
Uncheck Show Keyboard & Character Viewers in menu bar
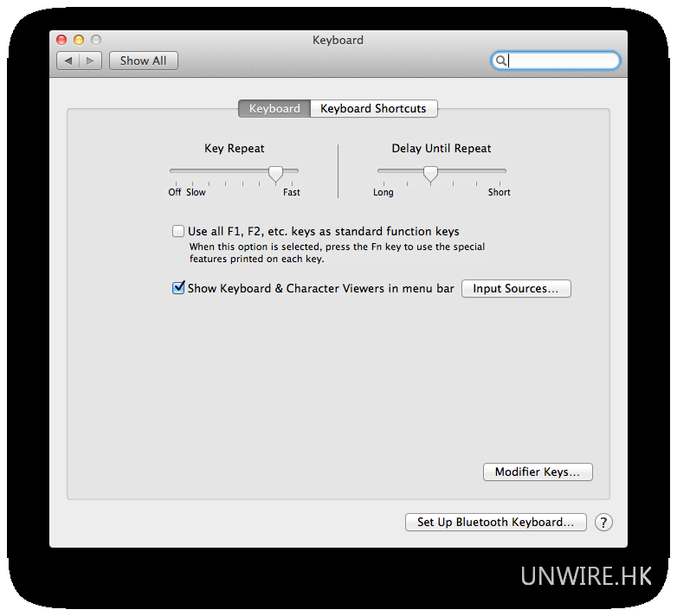click(178, 288)
